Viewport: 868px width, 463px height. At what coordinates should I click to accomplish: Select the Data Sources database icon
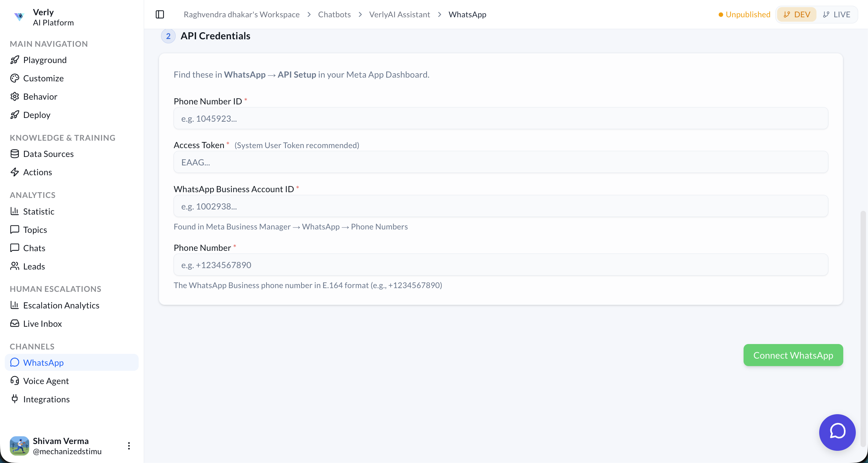click(x=15, y=154)
